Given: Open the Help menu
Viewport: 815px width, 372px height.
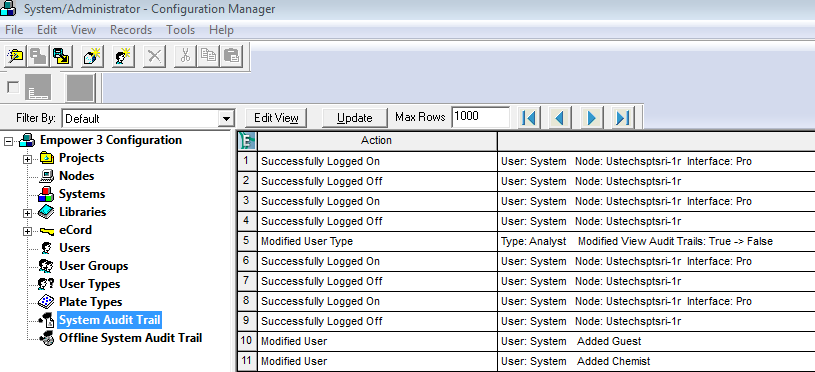Looking at the screenshot, I should (x=221, y=30).
